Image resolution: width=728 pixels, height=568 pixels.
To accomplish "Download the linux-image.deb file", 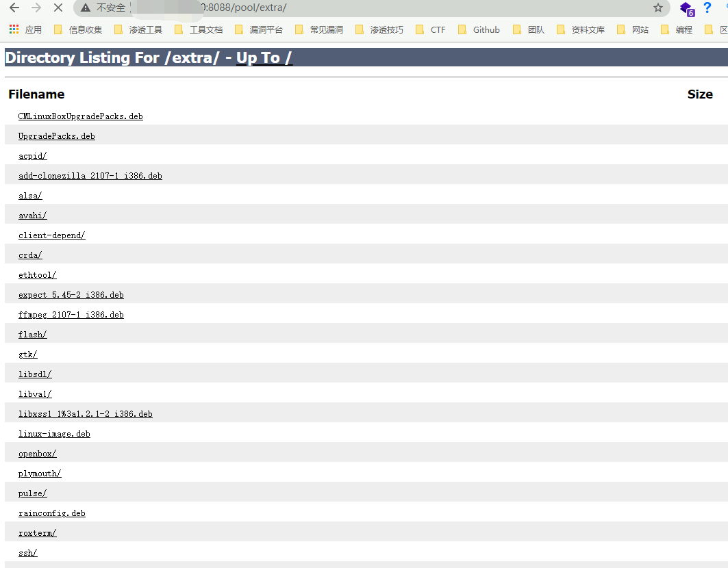I will pyautogui.click(x=54, y=434).
